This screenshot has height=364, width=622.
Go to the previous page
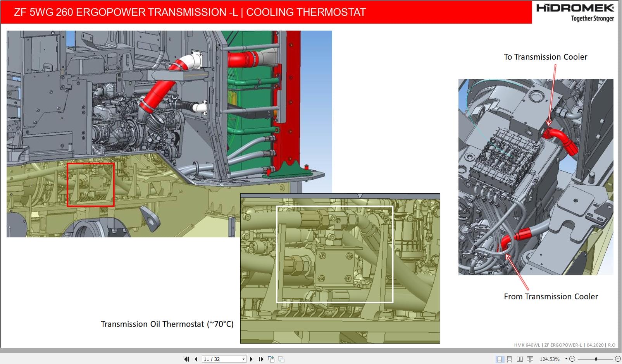pos(196,359)
